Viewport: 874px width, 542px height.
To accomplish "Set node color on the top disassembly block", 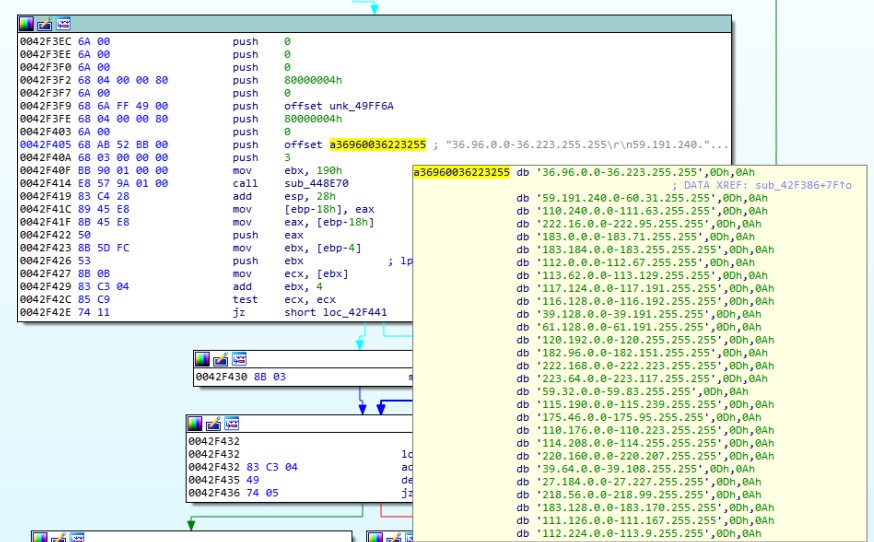I will pos(27,23).
